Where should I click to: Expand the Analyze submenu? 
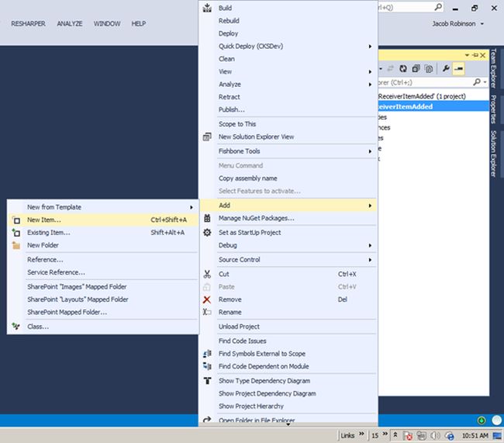tap(370, 85)
